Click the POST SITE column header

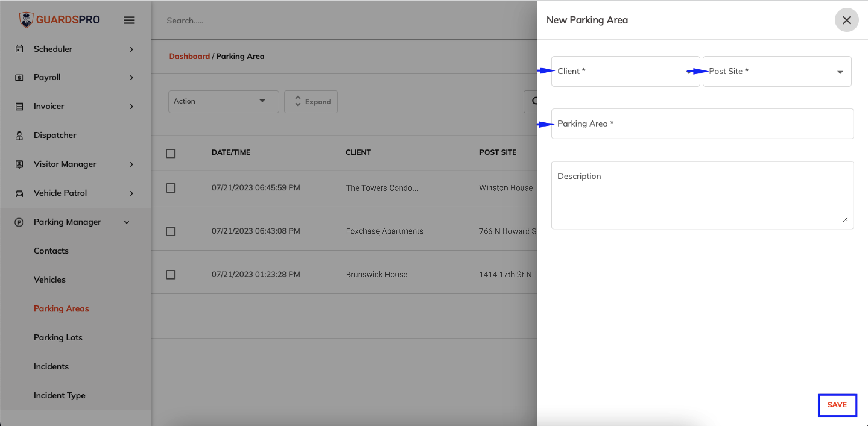(x=498, y=152)
